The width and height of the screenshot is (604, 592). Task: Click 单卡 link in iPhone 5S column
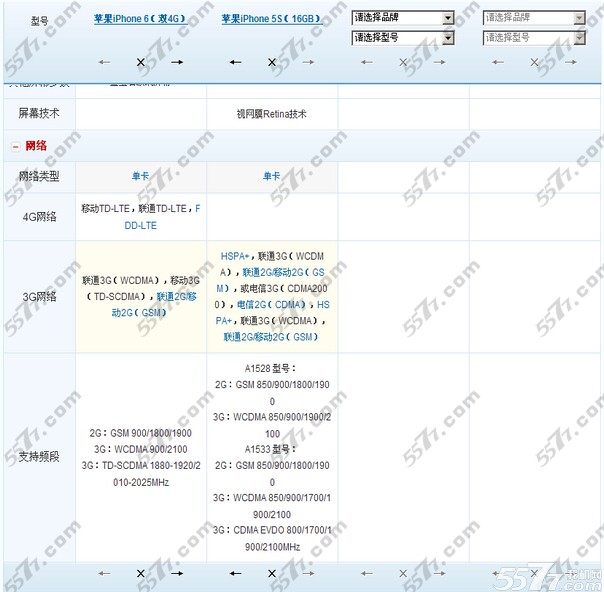tap(272, 176)
